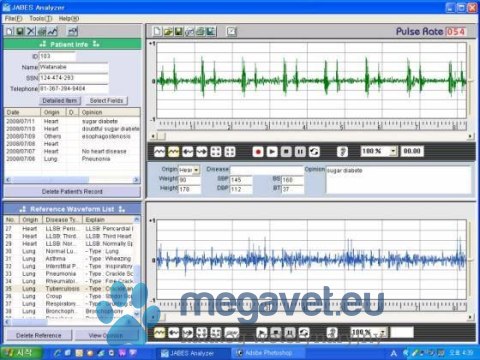
Task: Click the printer icon in the waveform toolbar
Action: (200, 31)
